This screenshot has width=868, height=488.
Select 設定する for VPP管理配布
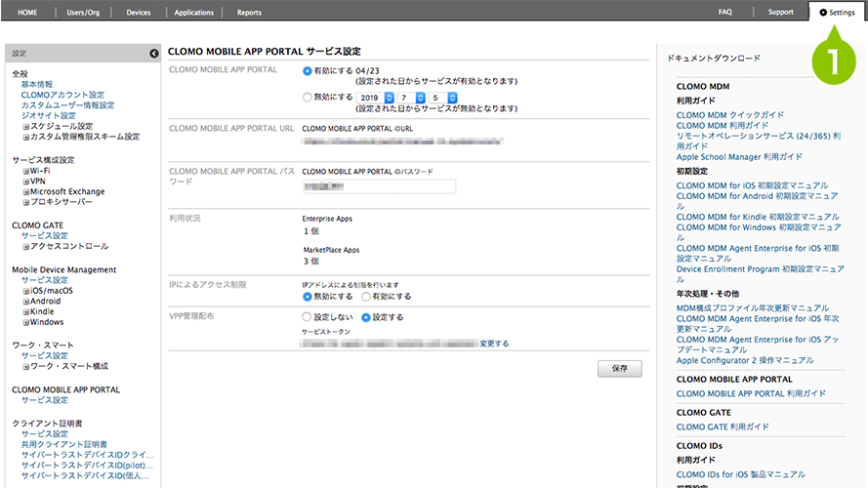[x=366, y=317]
